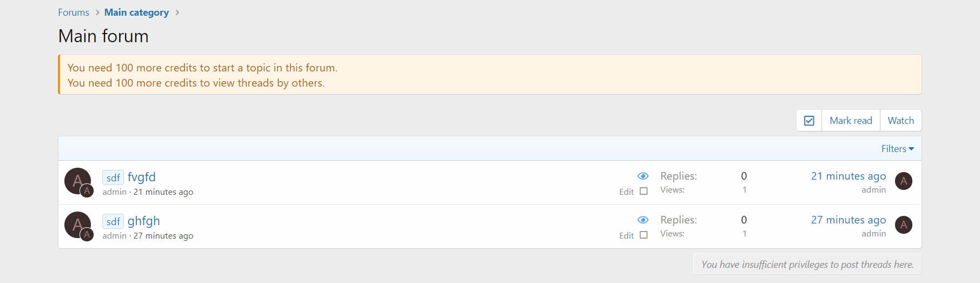Open the fvgfd thread title
Screen dimensions: 980x283
coord(142,177)
